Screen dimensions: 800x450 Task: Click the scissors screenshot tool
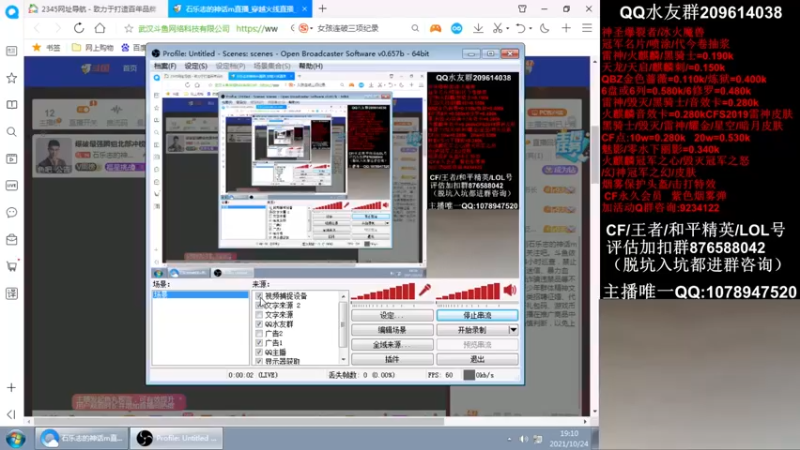click(x=497, y=29)
